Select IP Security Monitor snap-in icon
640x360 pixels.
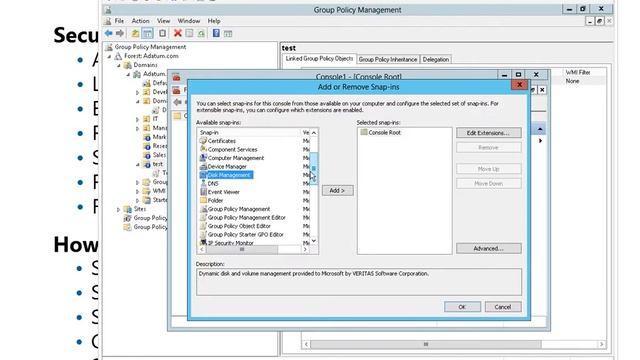203,242
